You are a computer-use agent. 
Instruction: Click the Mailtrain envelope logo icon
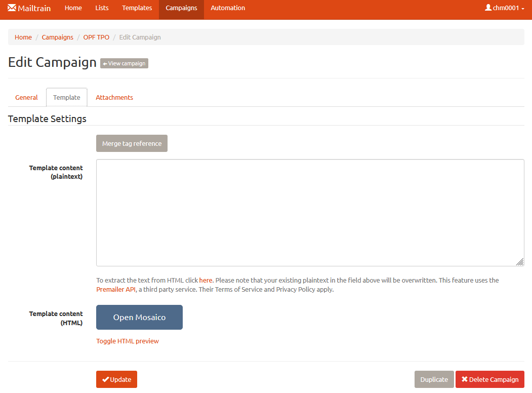[12, 8]
